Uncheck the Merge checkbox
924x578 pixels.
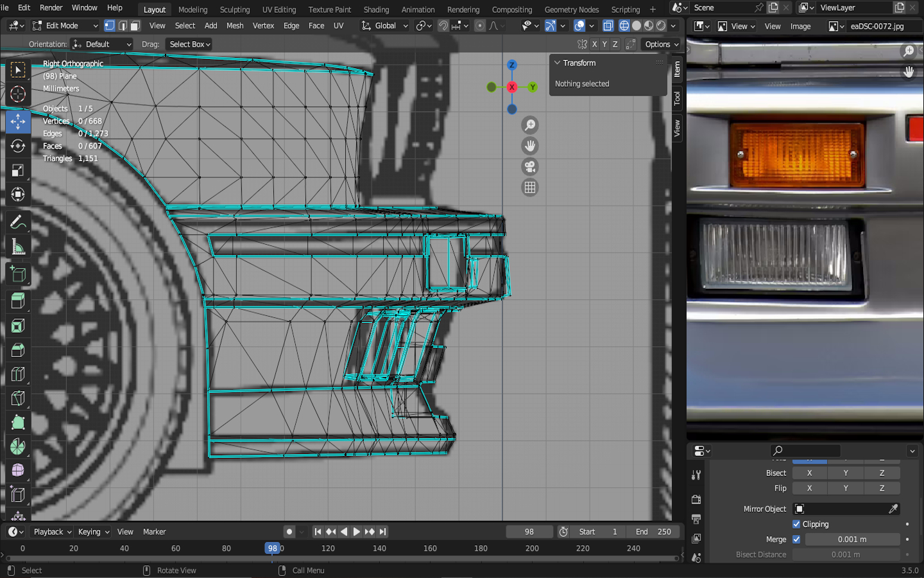tap(796, 539)
